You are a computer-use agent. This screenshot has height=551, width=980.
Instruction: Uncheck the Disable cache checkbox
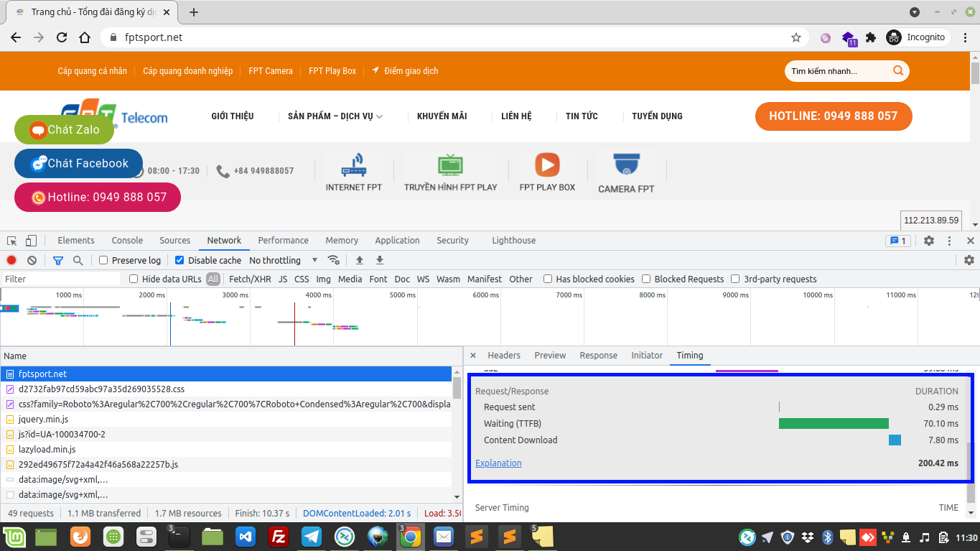tap(179, 260)
